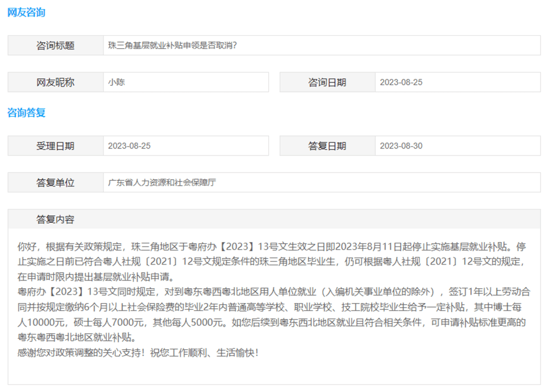Image resolution: width=548 pixels, height=392 pixels.
Task: Click the acceptance date value under 咨询答复
Action: (x=129, y=146)
